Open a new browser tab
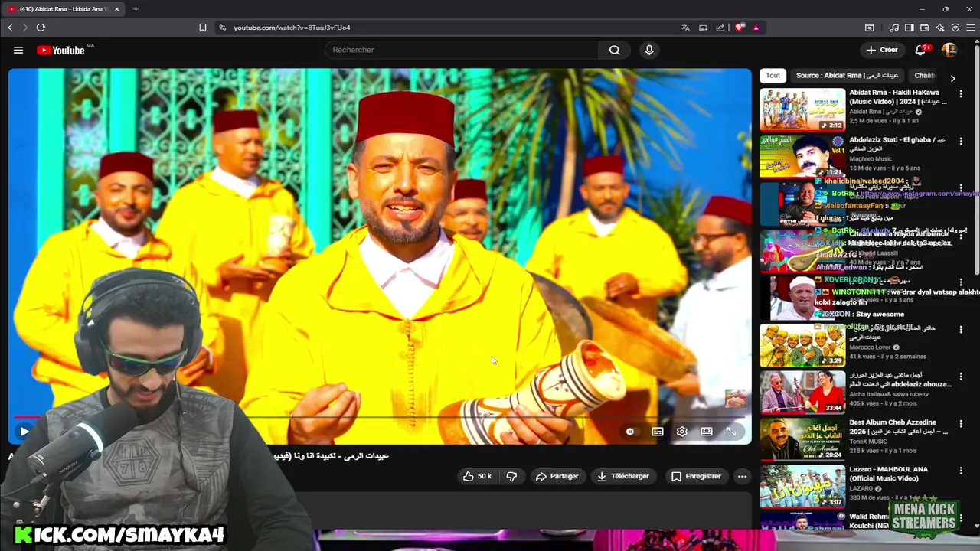This screenshot has height=551, width=980. (x=136, y=9)
